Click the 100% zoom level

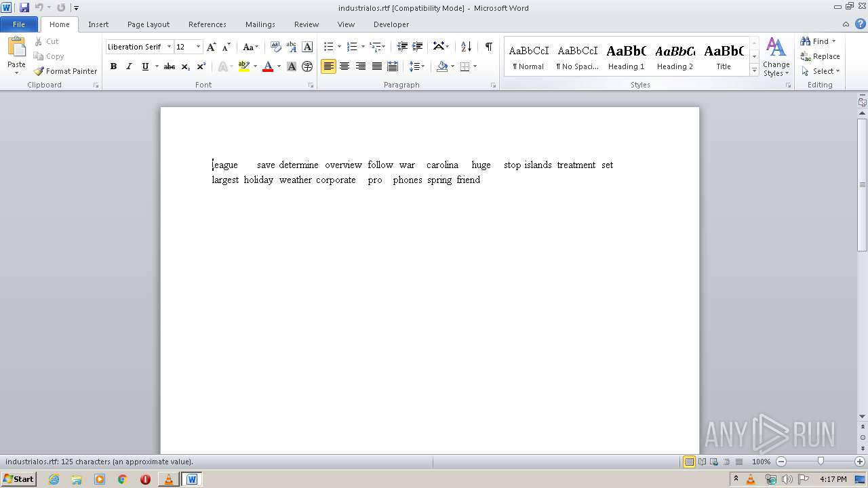pos(761,462)
